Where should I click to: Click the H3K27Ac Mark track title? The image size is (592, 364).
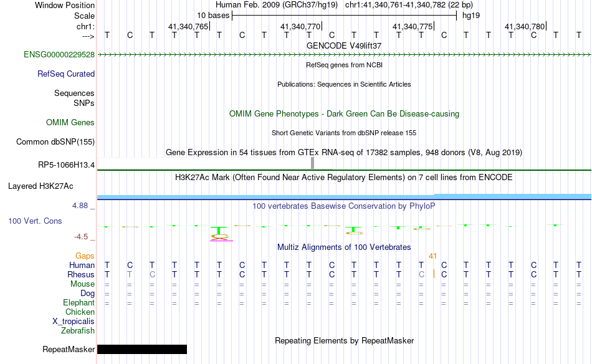click(x=344, y=178)
